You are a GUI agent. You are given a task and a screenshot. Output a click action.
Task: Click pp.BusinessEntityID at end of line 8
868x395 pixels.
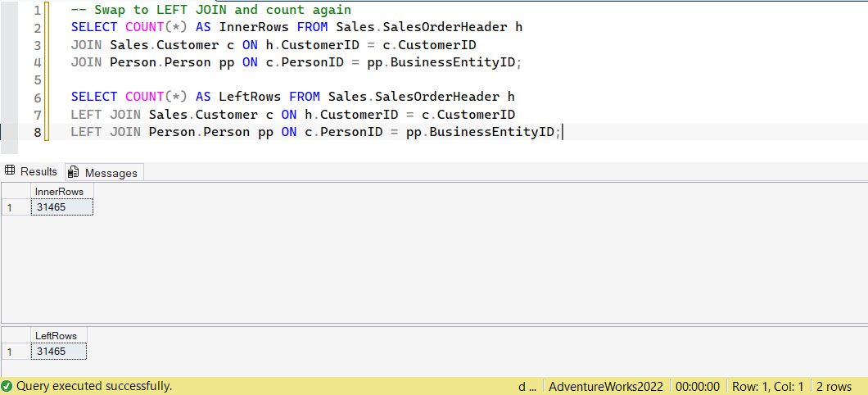pyautogui.click(x=480, y=133)
